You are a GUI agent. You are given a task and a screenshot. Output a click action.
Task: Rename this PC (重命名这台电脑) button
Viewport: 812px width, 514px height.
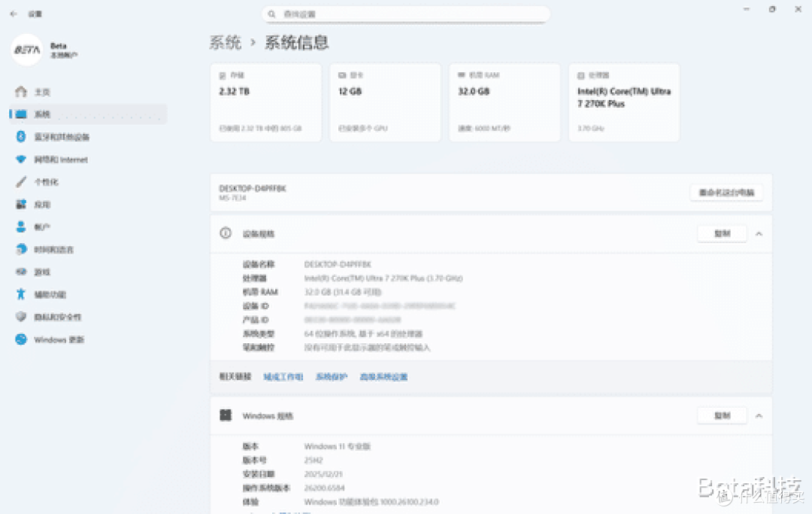click(x=726, y=192)
